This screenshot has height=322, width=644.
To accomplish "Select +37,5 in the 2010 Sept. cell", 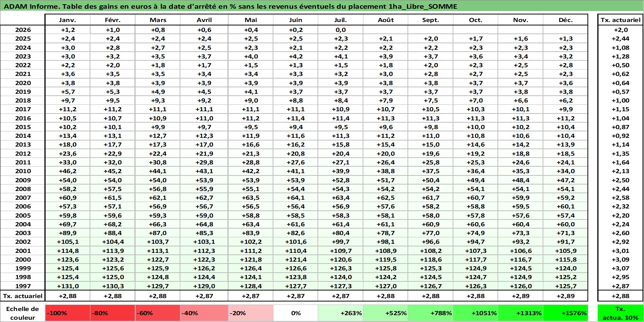I will point(431,171).
